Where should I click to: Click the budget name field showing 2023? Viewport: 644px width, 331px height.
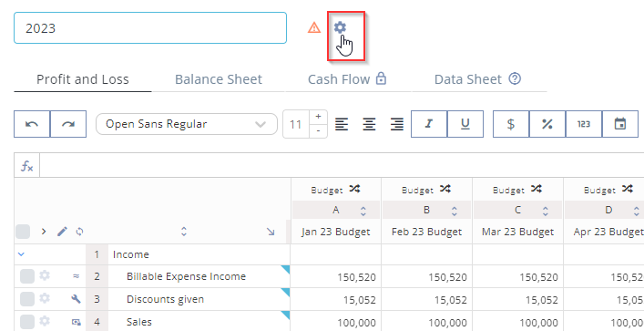150,28
